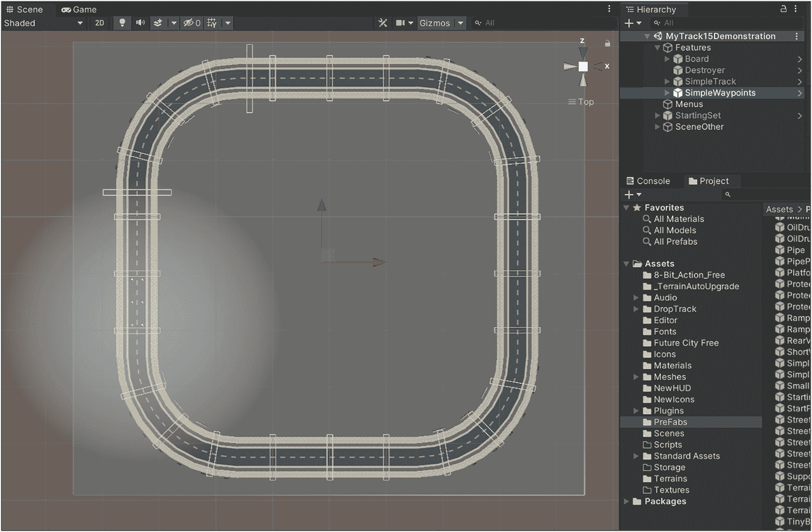The width and height of the screenshot is (812, 532).
Task: Expand Packages folder
Action: click(x=627, y=501)
